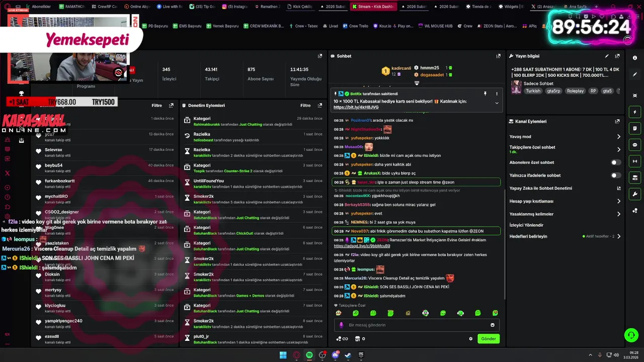
Task: Open the PD Başvuru bookmark
Action: (x=155, y=26)
